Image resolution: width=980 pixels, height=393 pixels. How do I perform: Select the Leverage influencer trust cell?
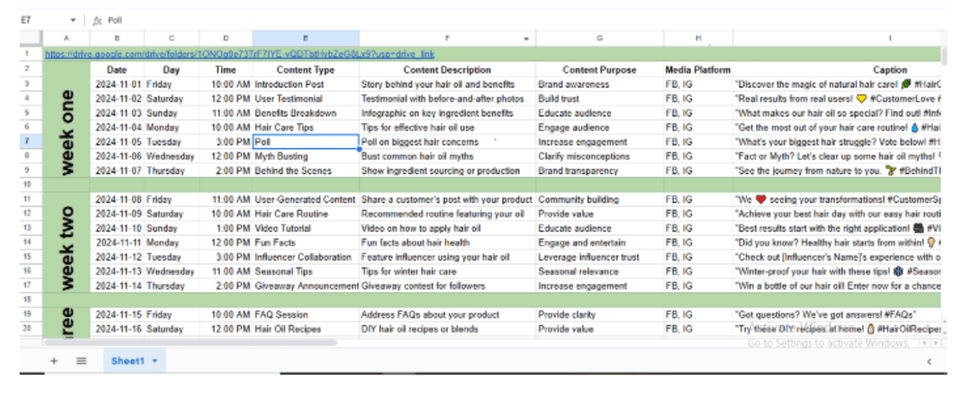(x=600, y=257)
